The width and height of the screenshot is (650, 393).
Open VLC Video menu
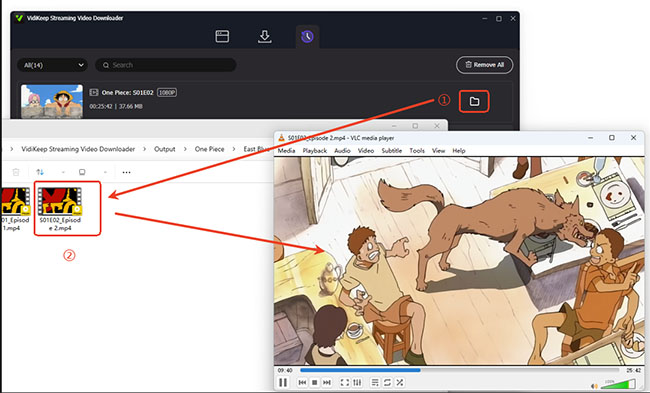coord(366,150)
